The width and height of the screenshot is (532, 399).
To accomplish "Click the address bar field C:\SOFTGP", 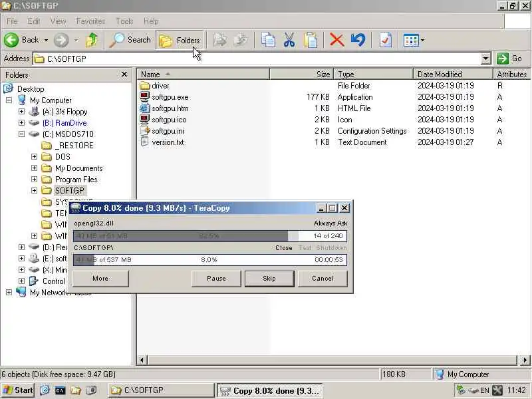I will 257,59.
